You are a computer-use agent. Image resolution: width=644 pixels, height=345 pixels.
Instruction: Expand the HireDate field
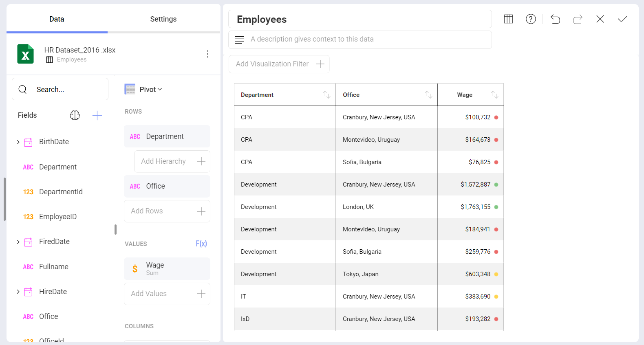(x=18, y=292)
